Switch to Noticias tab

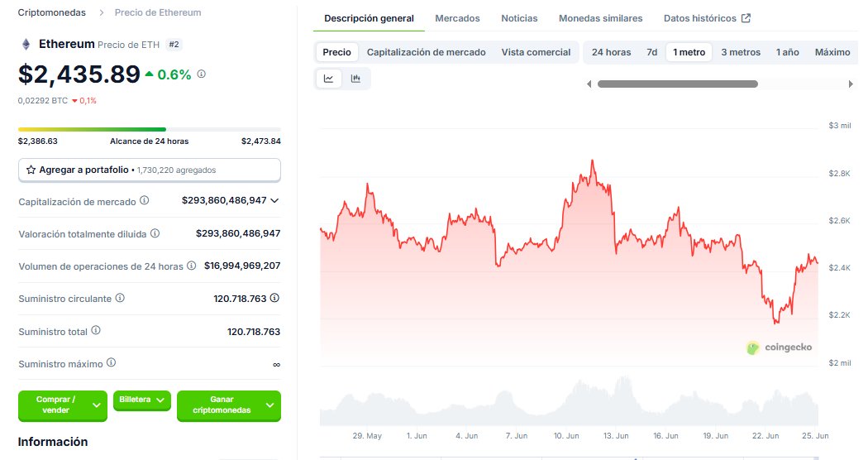coord(519,18)
